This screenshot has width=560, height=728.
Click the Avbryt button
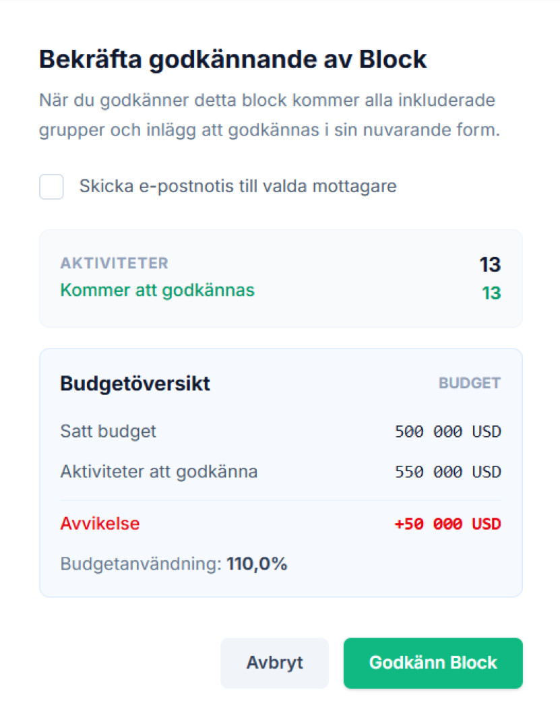click(x=274, y=663)
